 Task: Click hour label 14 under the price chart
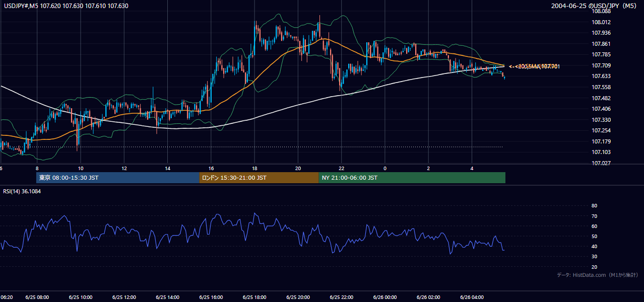coord(167,168)
